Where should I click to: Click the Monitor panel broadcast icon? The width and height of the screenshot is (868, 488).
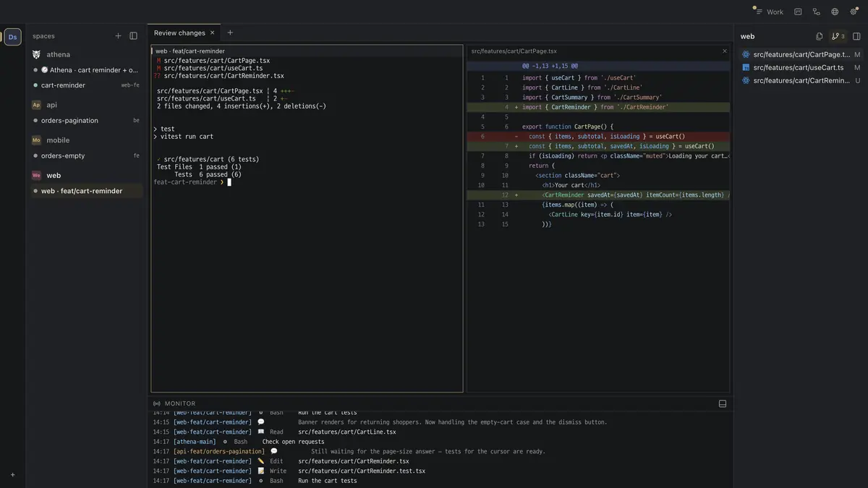pos(157,403)
